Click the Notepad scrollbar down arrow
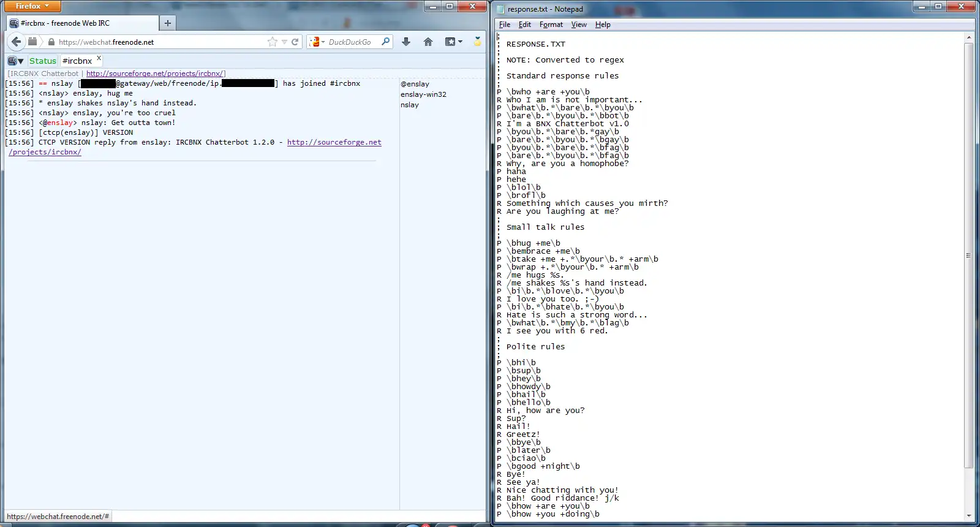Image resolution: width=980 pixels, height=527 pixels. (x=969, y=515)
